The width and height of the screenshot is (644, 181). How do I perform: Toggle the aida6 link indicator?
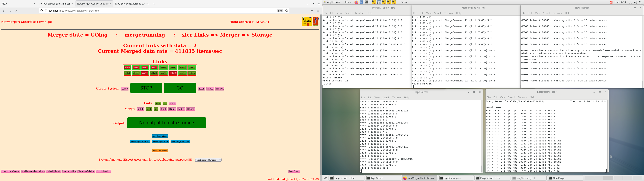(x=182, y=68)
